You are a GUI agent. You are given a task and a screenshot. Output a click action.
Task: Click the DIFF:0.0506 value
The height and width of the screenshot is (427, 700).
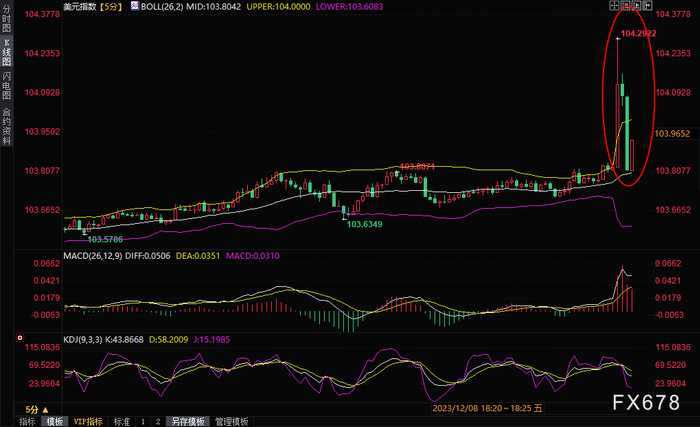148,256
